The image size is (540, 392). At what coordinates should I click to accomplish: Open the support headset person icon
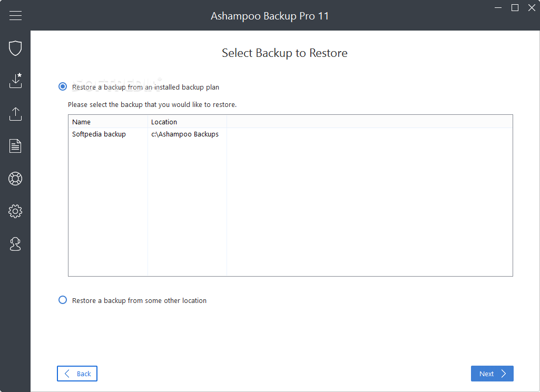(15, 244)
